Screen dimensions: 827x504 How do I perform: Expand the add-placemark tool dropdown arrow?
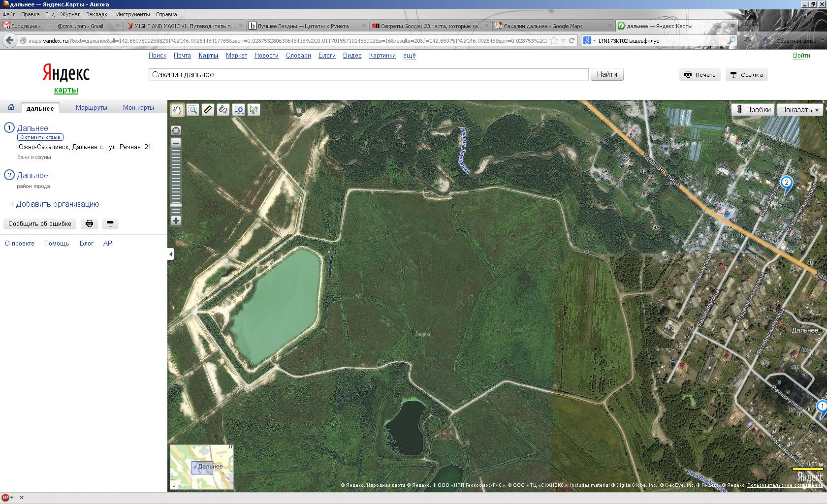click(x=244, y=114)
